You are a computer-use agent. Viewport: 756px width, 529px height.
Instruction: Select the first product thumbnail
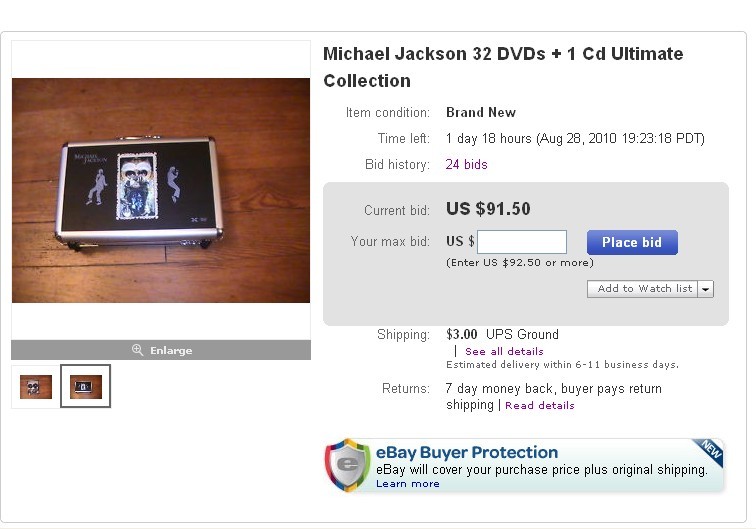click(36, 387)
